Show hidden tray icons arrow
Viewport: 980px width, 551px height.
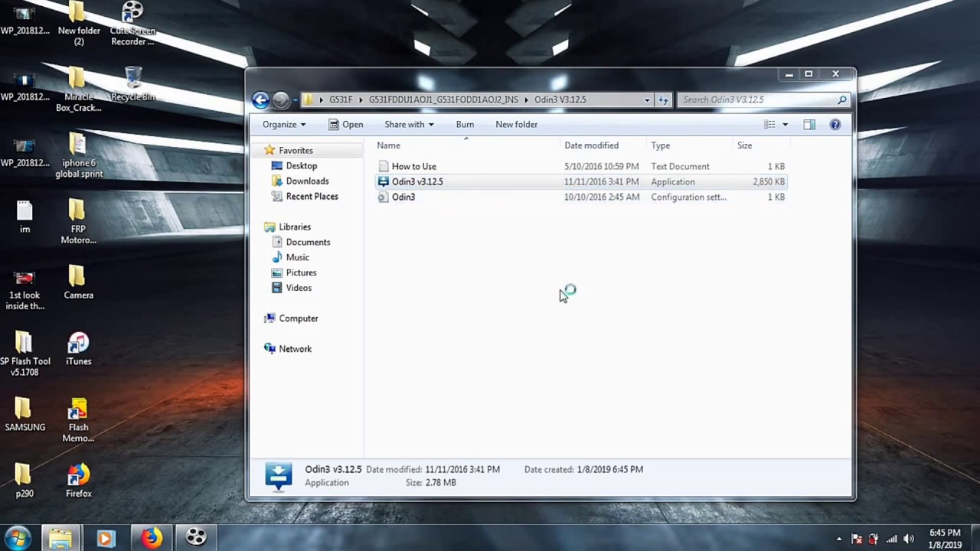pos(839,540)
